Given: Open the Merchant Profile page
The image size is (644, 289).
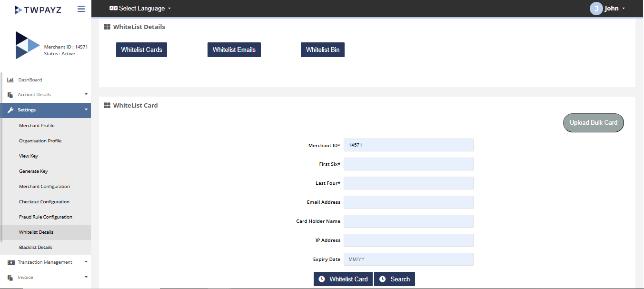Looking at the screenshot, I should 37,126.
